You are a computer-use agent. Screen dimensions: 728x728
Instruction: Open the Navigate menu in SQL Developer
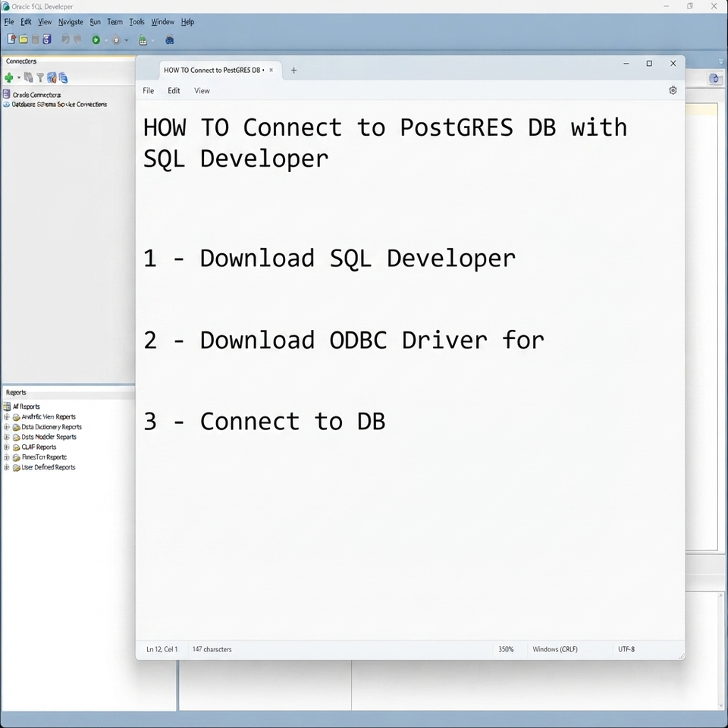(x=71, y=22)
